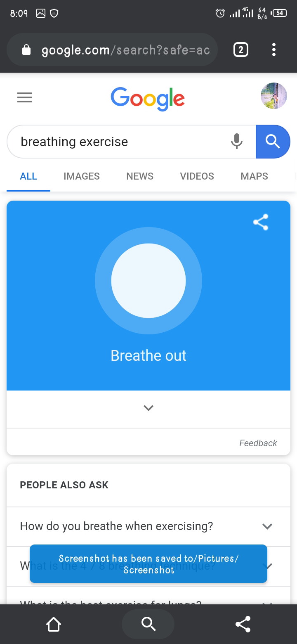
Task: Tap the bottom bar share icon
Action: click(243, 624)
